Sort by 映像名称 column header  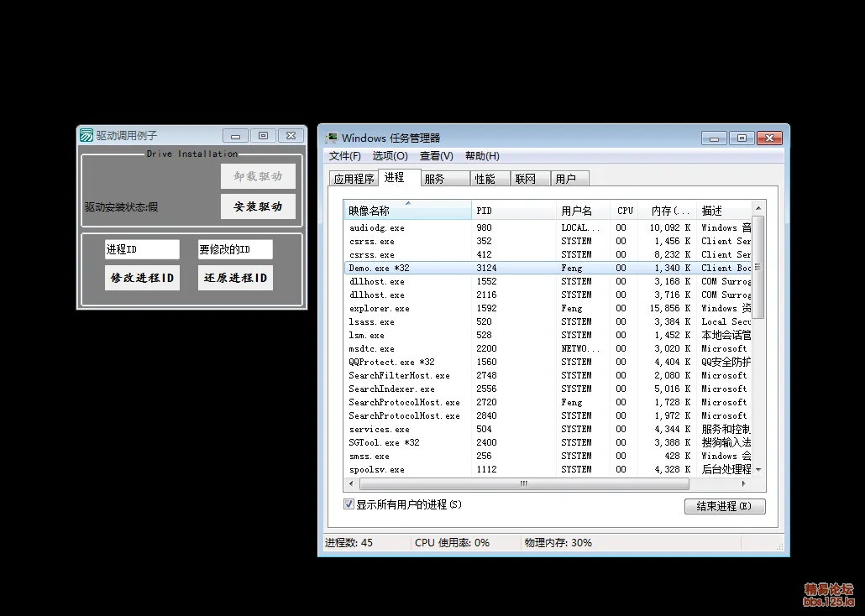tap(407, 211)
